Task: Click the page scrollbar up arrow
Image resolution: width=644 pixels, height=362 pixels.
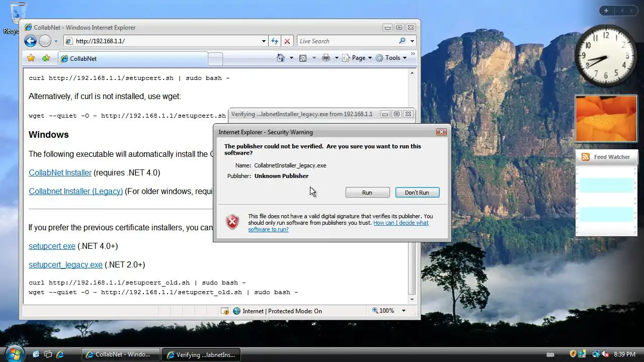Action: 412,73
